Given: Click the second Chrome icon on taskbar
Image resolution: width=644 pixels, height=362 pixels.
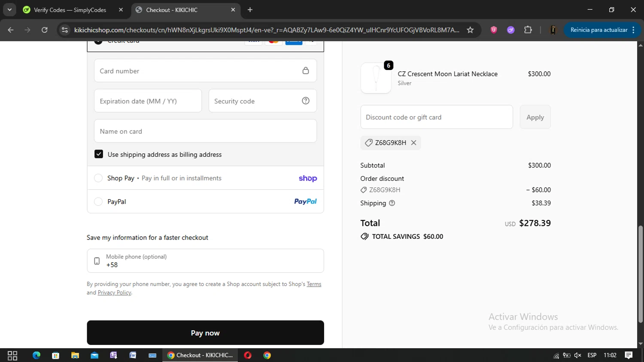Looking at the screenshot, I should click(267, 355).
